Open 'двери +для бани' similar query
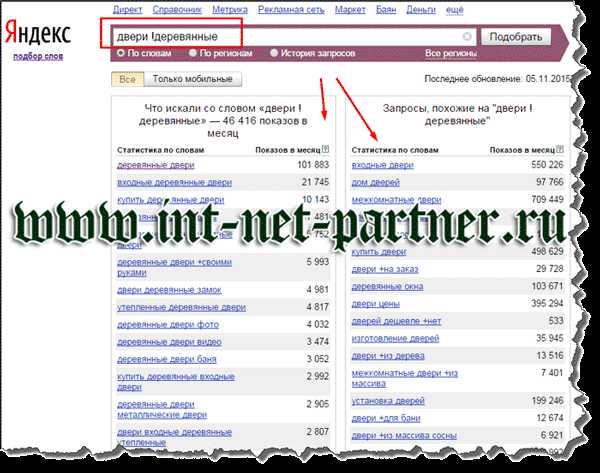 386,418
